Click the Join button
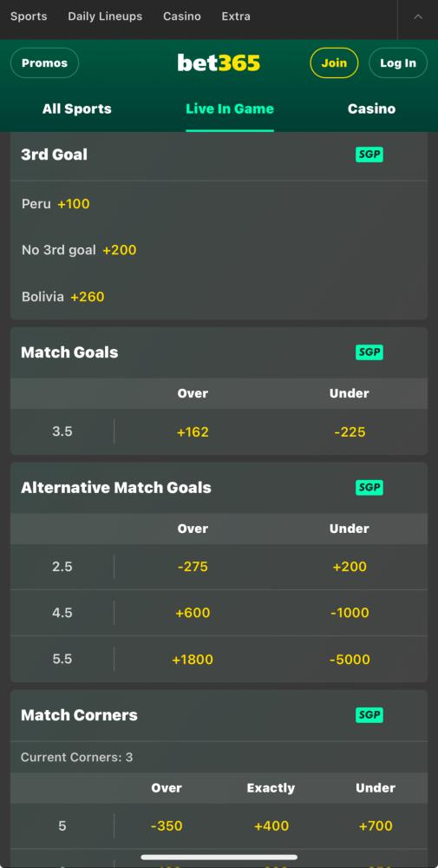This screenshot has width=438, height=868. tap(334, 63)
